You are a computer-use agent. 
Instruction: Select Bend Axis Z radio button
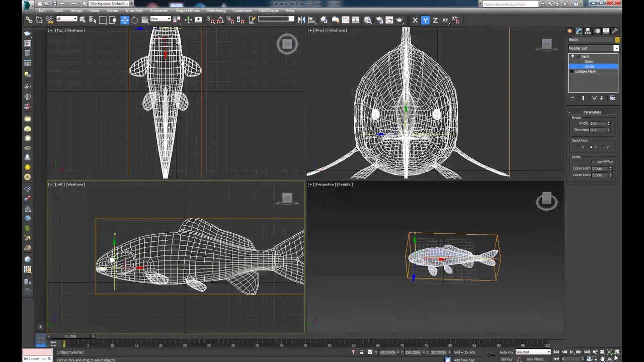tap(603, 147)
